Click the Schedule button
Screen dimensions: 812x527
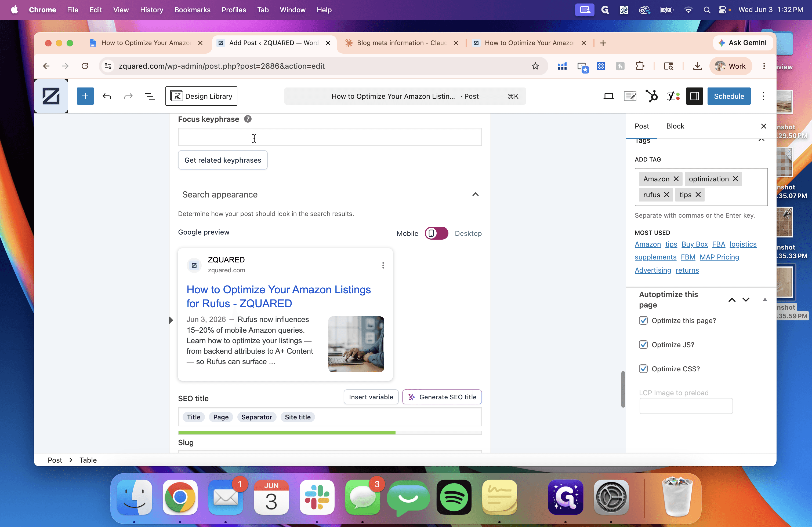729,96
